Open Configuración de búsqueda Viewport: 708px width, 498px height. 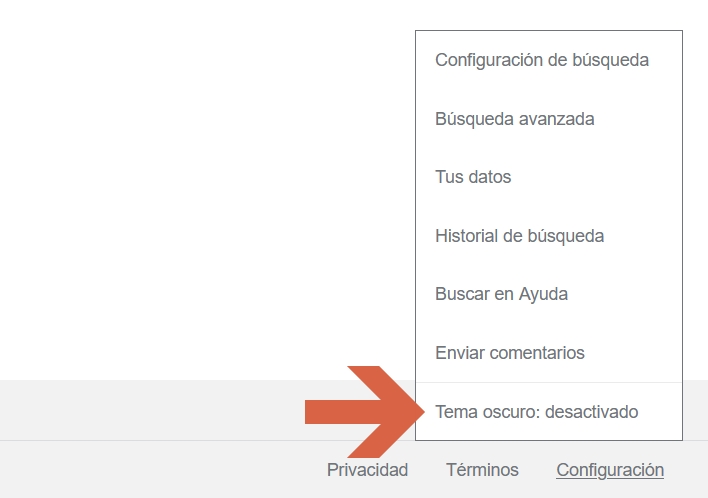542,60
